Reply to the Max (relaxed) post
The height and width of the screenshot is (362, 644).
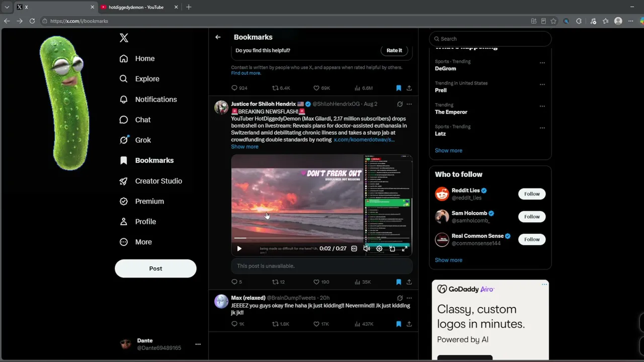coord(237,324)
